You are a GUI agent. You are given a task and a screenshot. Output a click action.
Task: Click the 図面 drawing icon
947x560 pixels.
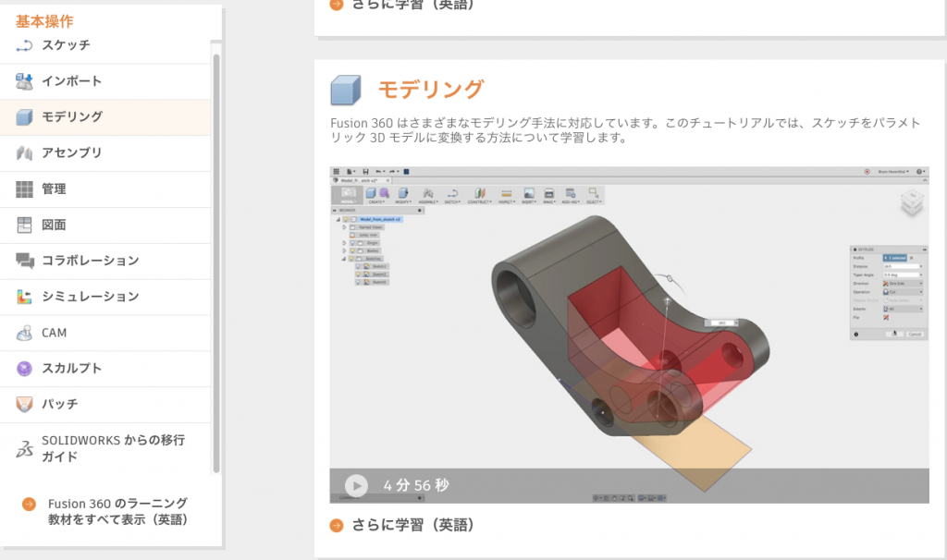[x=24, y=225]
